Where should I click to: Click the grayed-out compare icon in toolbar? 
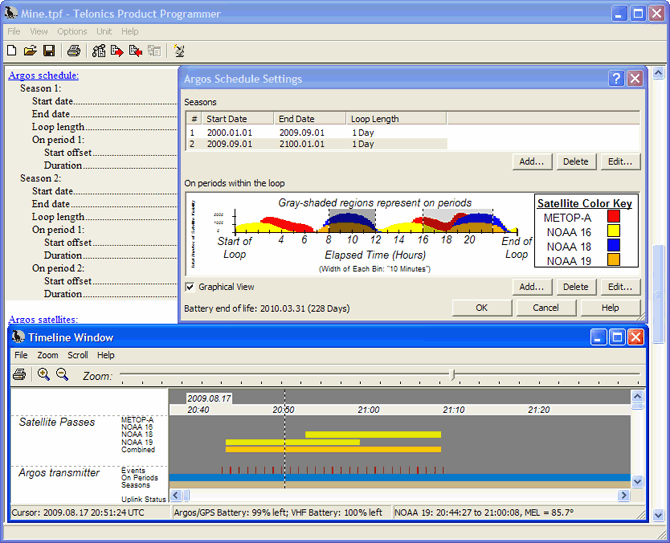coord(154,51)
